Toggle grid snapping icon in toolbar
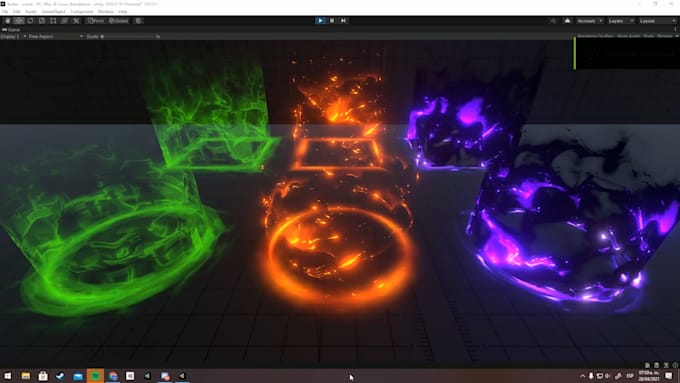680x383 pixels. (139, 21)
